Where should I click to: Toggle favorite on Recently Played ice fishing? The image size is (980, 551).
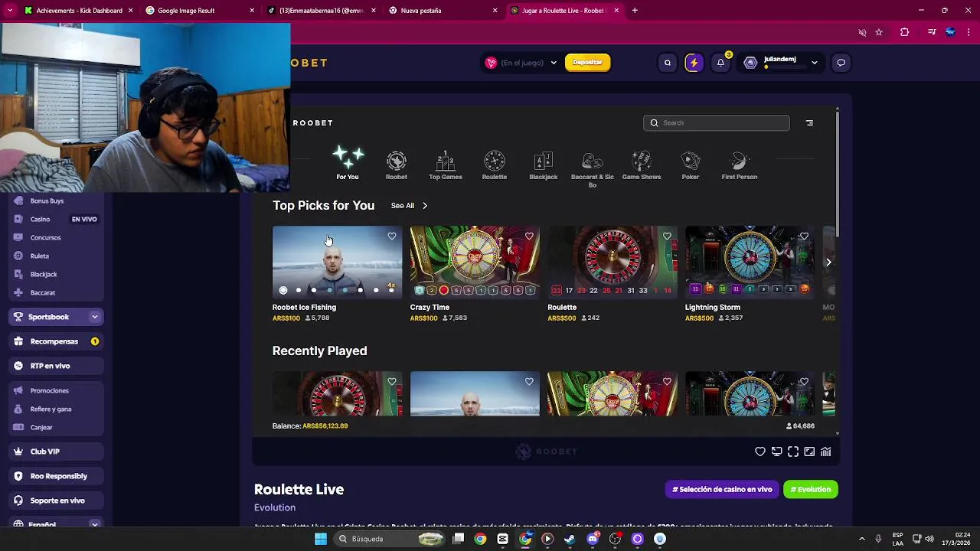[529, 382]
